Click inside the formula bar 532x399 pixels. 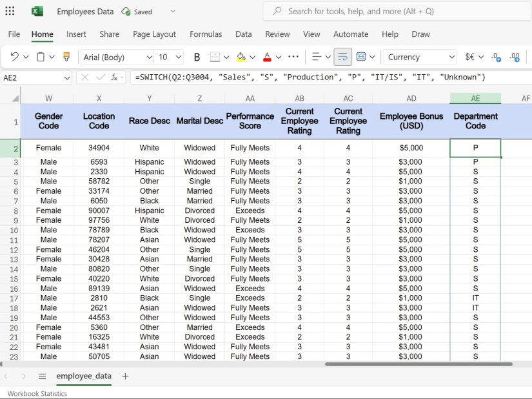coord(258,77)
